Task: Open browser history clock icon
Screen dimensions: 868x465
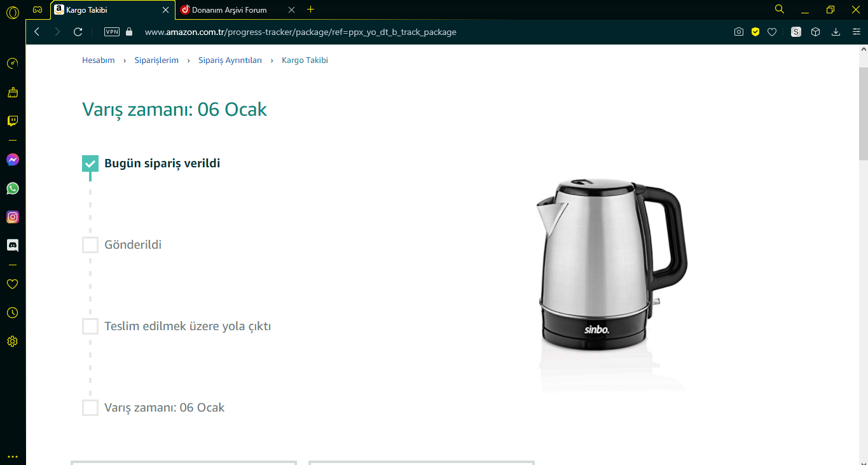Action: tap(13, 313)
